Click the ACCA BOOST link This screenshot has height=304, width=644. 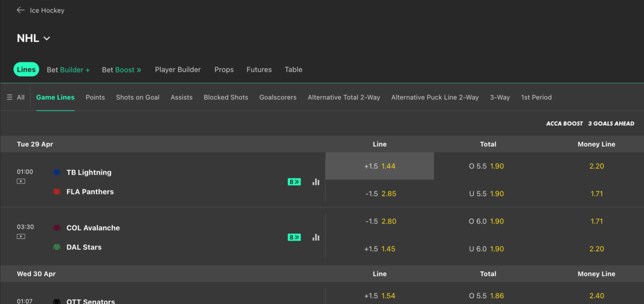(x=565, y=124)
